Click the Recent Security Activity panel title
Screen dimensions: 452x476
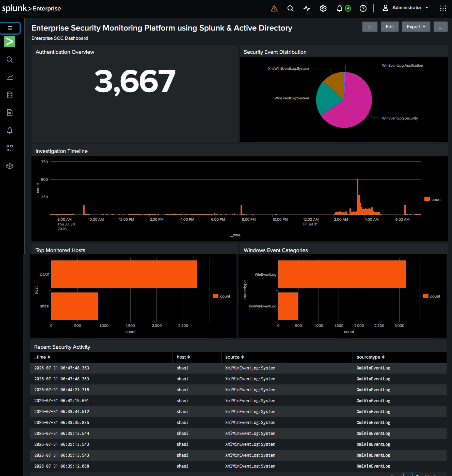(x=62, y=347)
